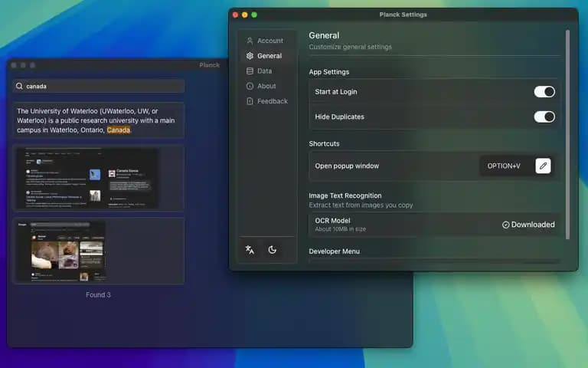Viewport: 588px width, 368px height.
Task: Click the General gear icon
Action: [250, 56]
